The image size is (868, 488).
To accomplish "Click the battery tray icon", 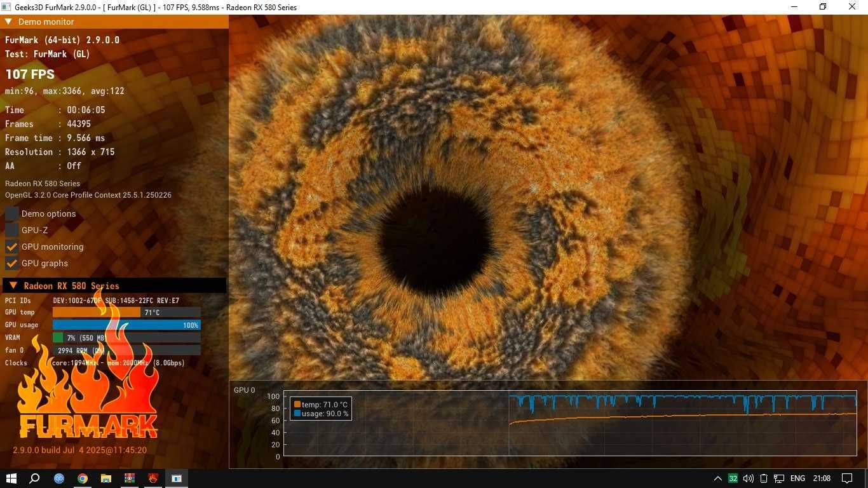I will click(x=764, y=478).
